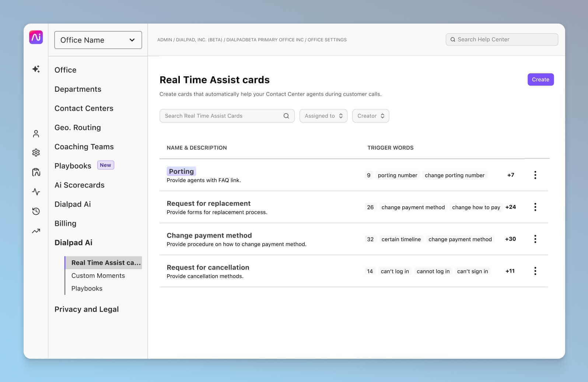Click the Create button
588x382 pixels.
click(x=540, y=80)
